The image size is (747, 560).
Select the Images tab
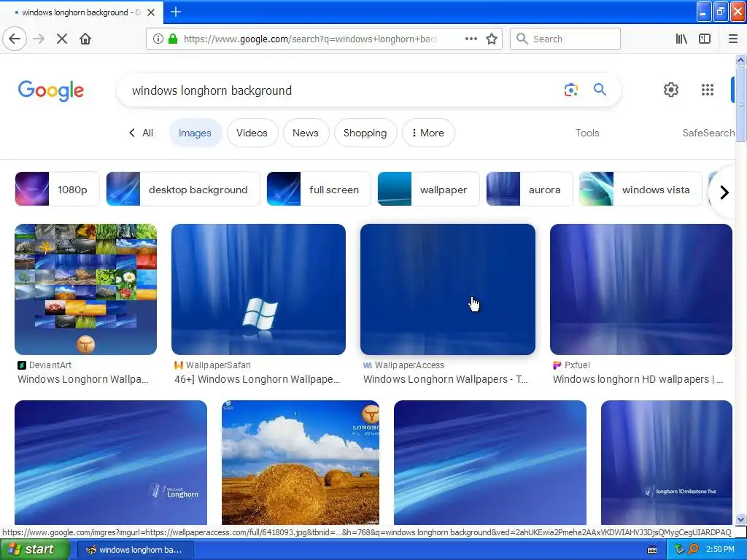click(x=195, y=133)
